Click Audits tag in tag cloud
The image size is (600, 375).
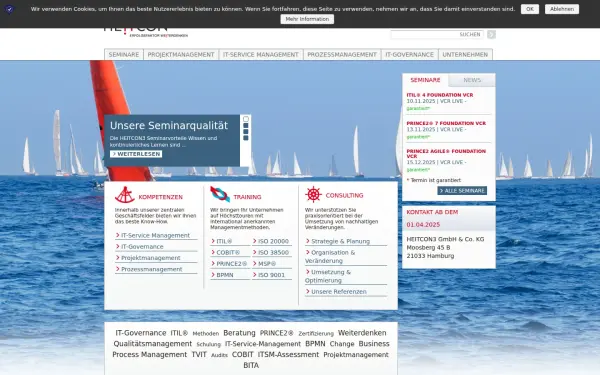click(x=219, y=355)
